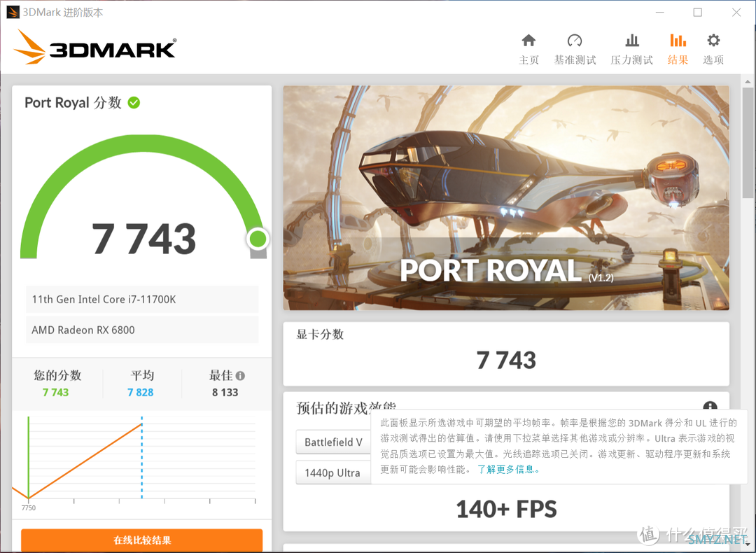Image resolution: width=756 pixels, height=553 pixels.
Task: Open the 1440p Ultra resolution dropdown
Action: tap(333, 472)
